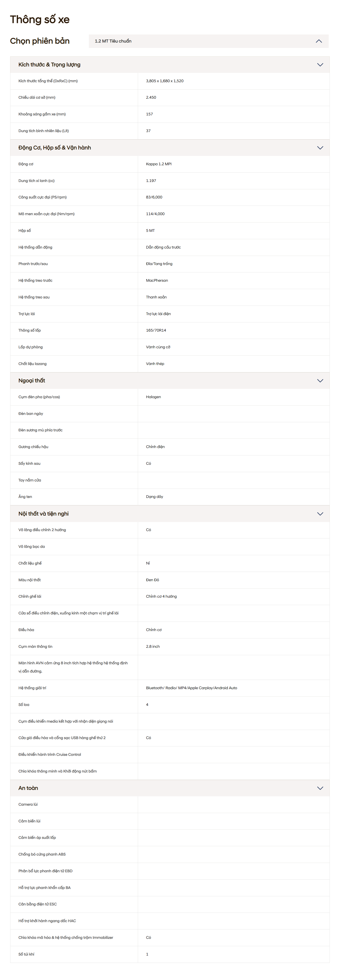Click the Thông số xe page heading
The height and width of the screenshot is (980, 338).
[40, 19]
